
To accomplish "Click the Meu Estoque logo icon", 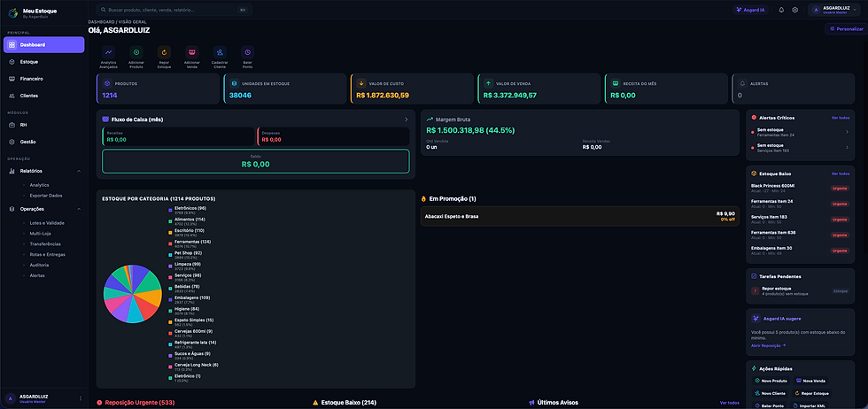I will coord(12,12).
